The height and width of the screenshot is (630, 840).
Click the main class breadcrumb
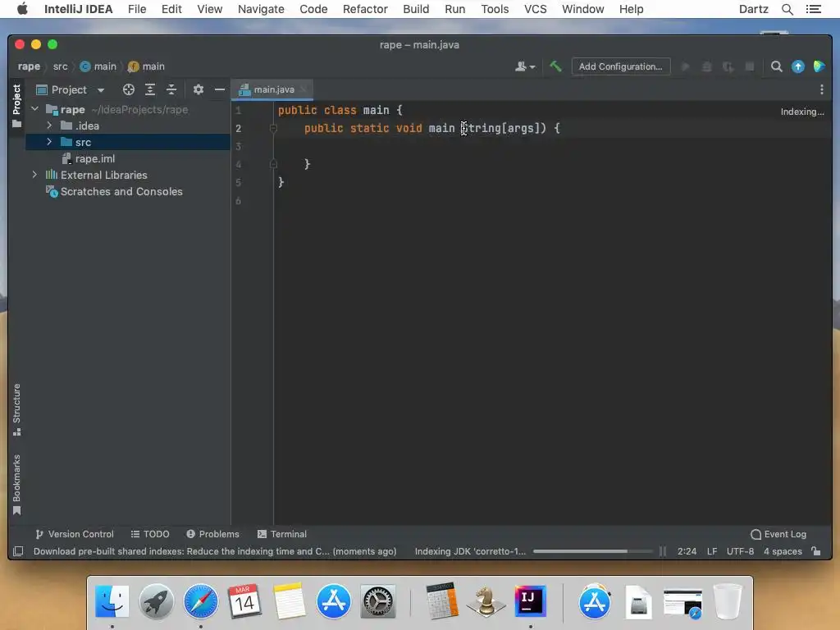98,66
